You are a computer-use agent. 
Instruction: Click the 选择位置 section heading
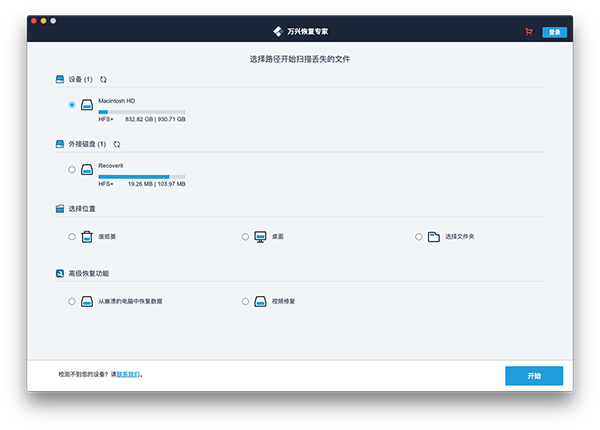coord(82,208)
